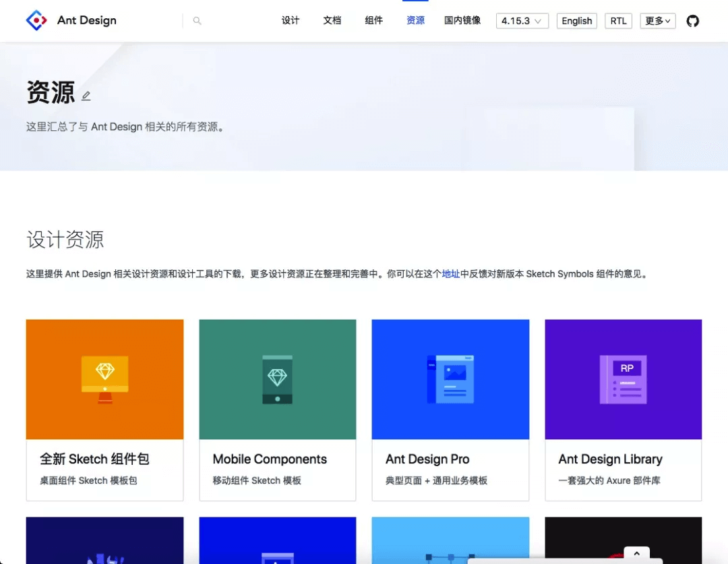
Task: Click the green Mobile Components phone image
Action: 278,379
